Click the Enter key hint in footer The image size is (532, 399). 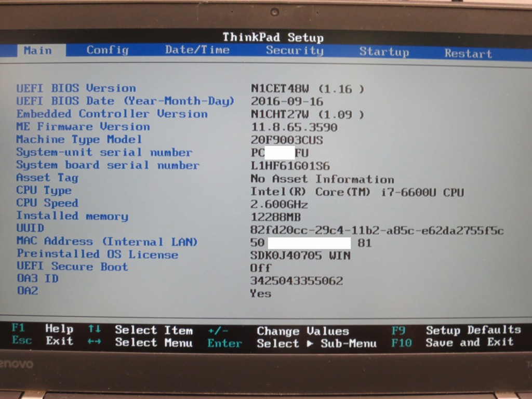pyautogui.click(x=224, y=343)
